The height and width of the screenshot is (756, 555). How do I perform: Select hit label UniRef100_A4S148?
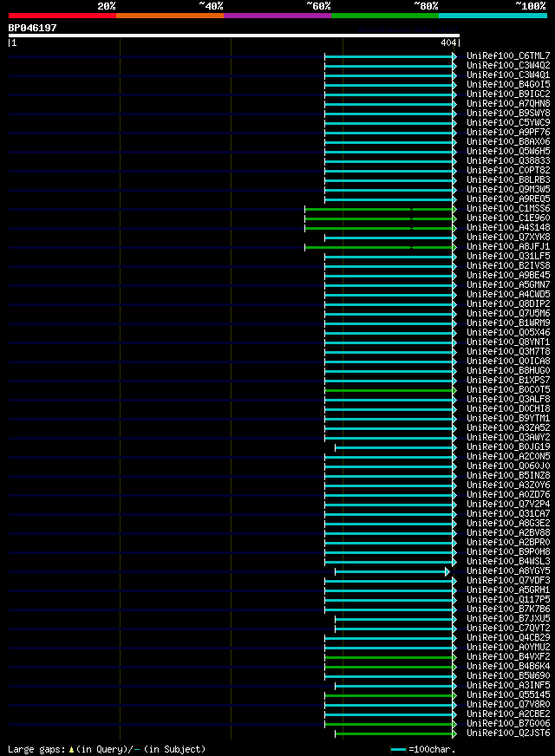(508, 227)
